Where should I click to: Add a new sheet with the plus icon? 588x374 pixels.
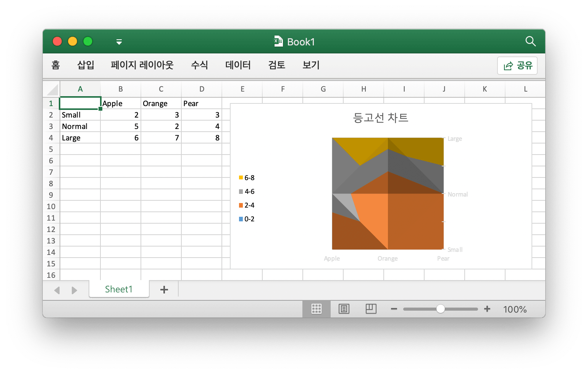click(164, 289)
